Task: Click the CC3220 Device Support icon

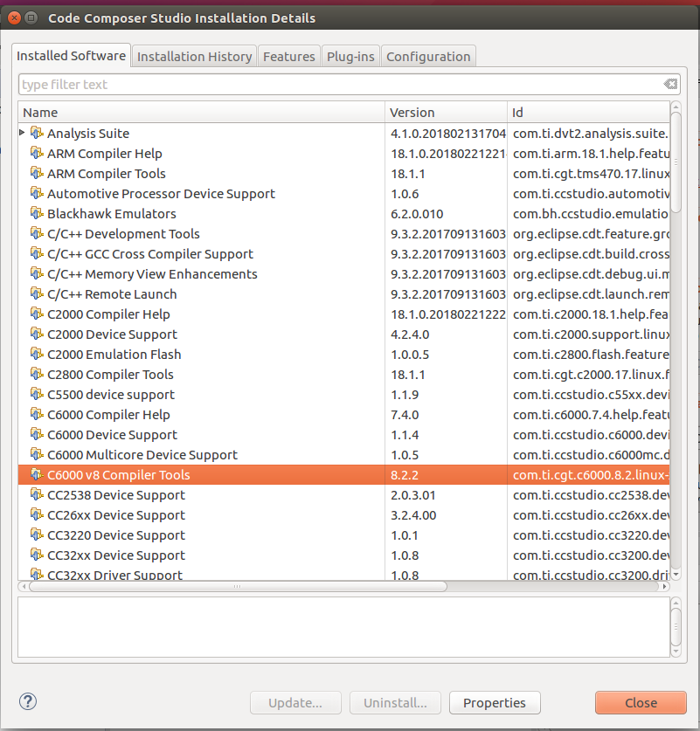Action: pyautogui.click(x=37, y=534)
